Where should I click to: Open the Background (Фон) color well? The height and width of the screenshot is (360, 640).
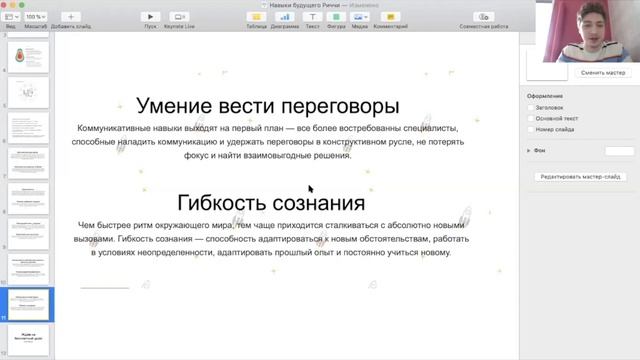[x=620, y=151]
